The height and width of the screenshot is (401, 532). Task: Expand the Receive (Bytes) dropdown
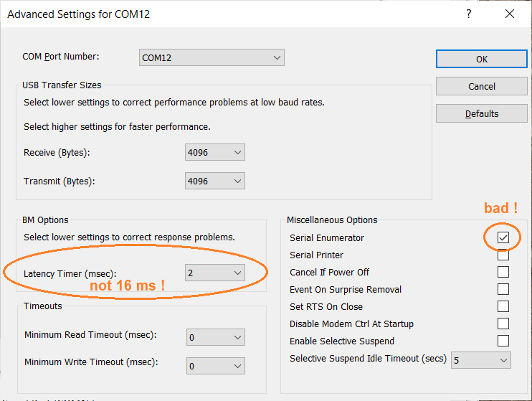pyautogui.click(x=215, y=152)
